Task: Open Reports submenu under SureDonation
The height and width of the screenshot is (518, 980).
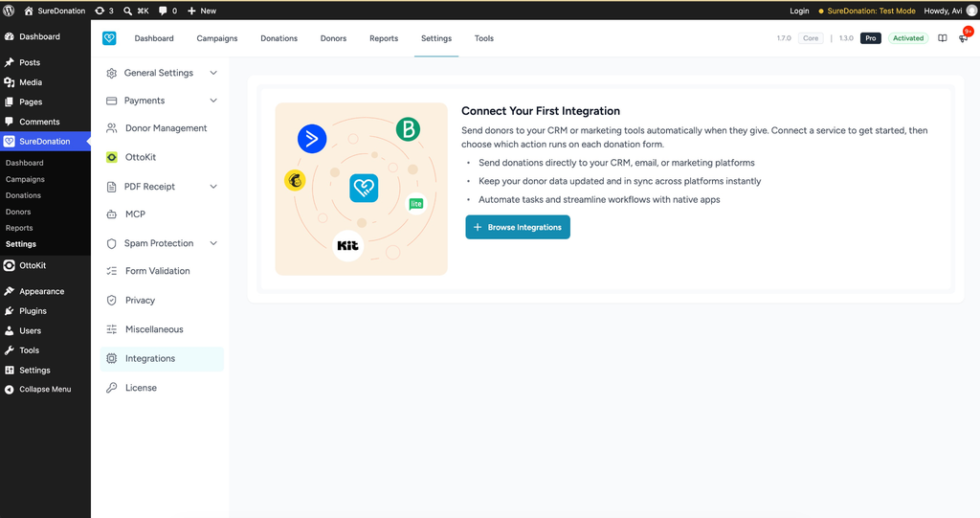Action: click(x=19, y=228)
